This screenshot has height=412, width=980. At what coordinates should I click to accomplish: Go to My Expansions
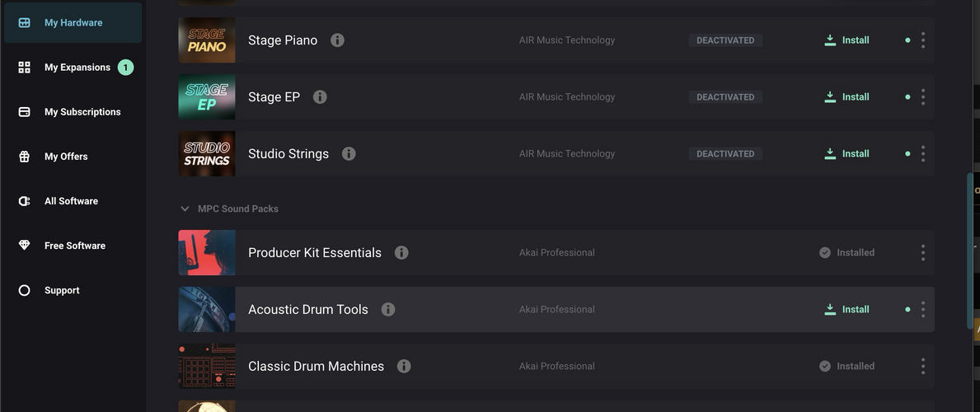(x=77, y=68)
